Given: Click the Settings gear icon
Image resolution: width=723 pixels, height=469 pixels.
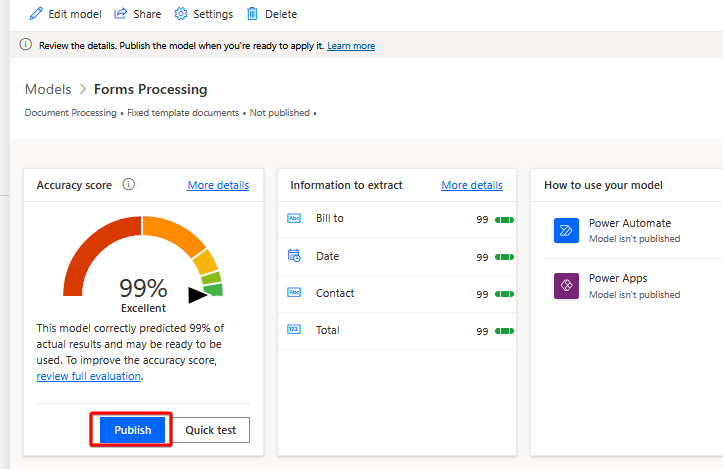Looking at the screenshot, I should coord(181,14).
